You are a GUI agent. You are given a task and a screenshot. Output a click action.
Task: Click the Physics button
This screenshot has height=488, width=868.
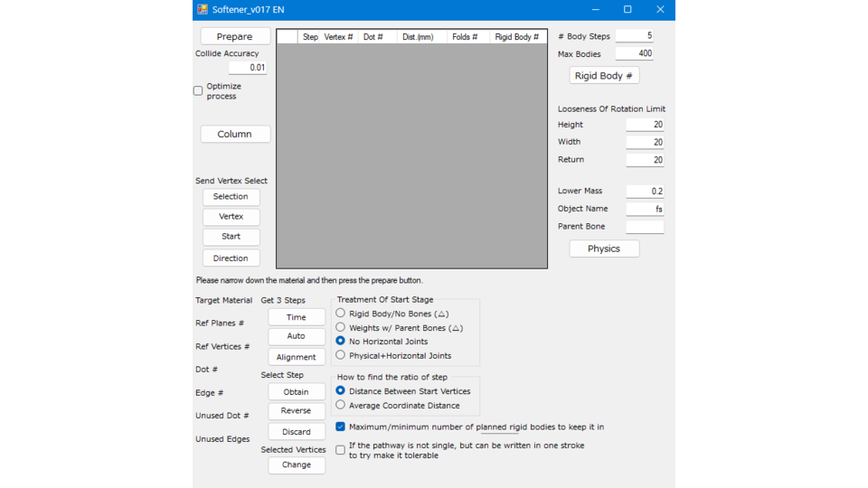pos(604,249)
